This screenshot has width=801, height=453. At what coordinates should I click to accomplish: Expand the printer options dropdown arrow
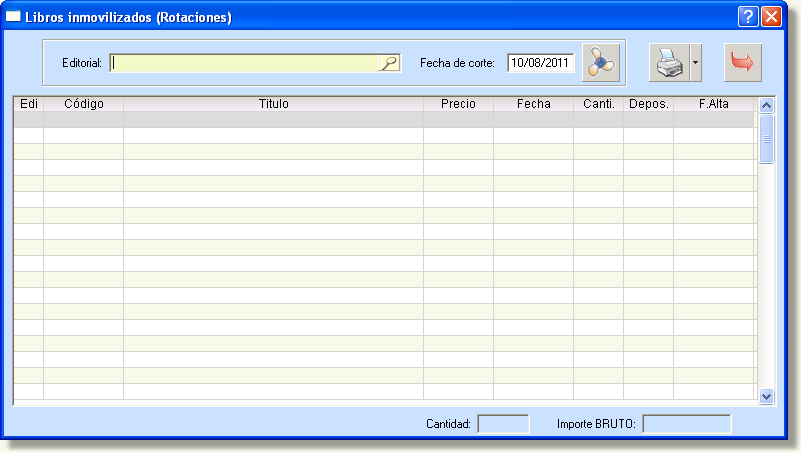695,63
